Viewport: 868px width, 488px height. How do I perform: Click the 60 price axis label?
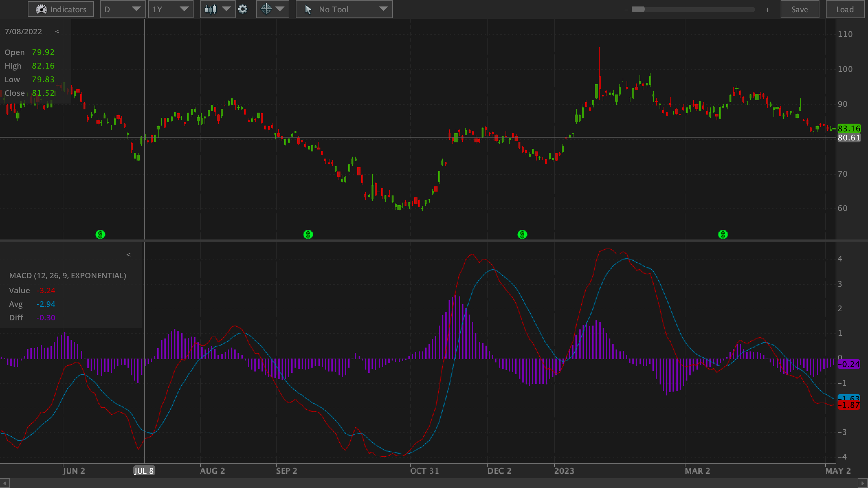pyautogui.click(x=842, y=208)
